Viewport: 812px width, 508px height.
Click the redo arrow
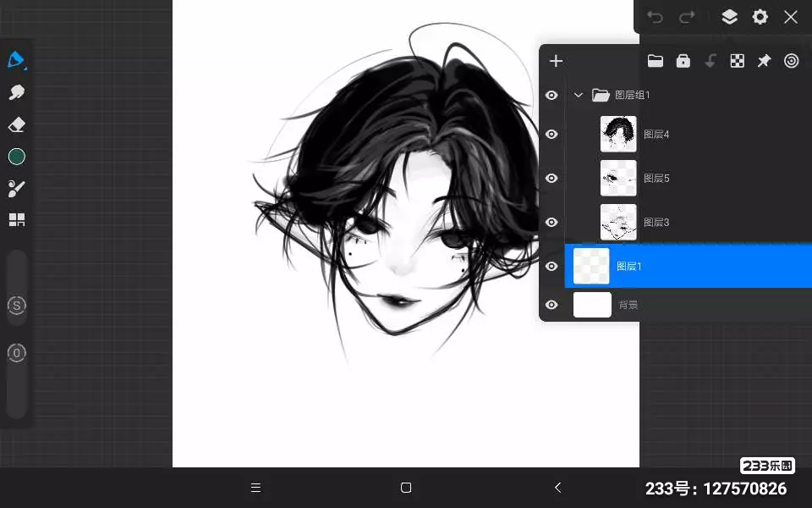687,17
